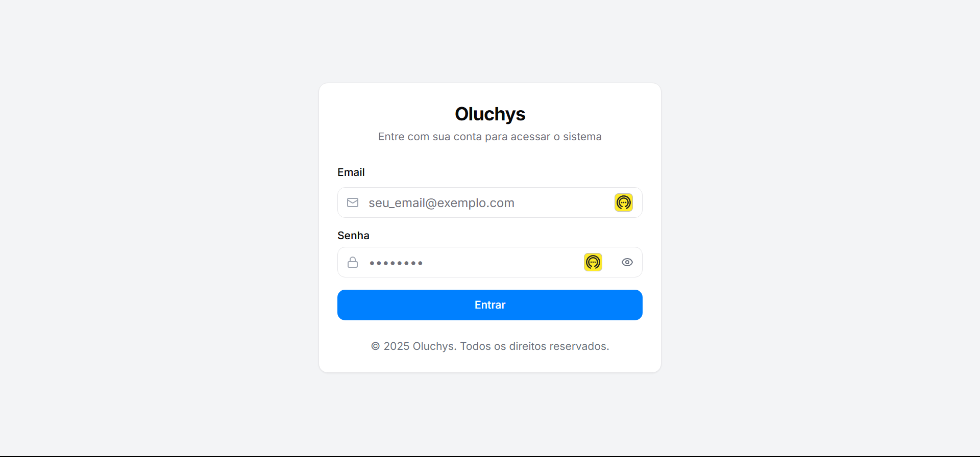Open the yellow autofill icon in Senha field
Image resolution: width=980 pixels, height=457 pixels.
tap(593, 262)
